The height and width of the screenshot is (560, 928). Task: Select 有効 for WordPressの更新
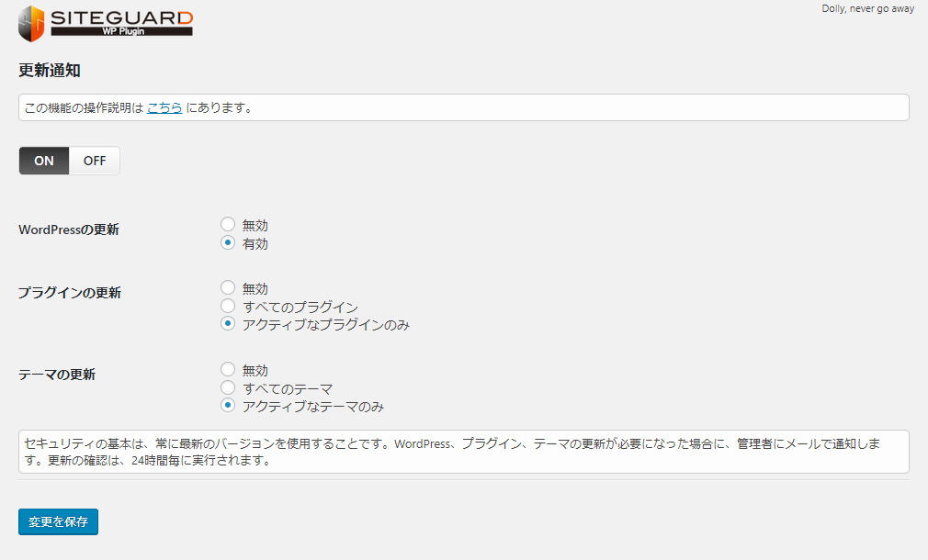[228, 243]
